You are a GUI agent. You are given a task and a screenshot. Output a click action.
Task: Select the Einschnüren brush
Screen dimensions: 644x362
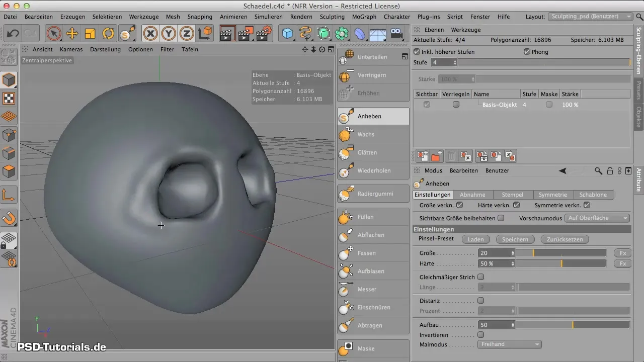pyautogui.click(x=373, y=307)
